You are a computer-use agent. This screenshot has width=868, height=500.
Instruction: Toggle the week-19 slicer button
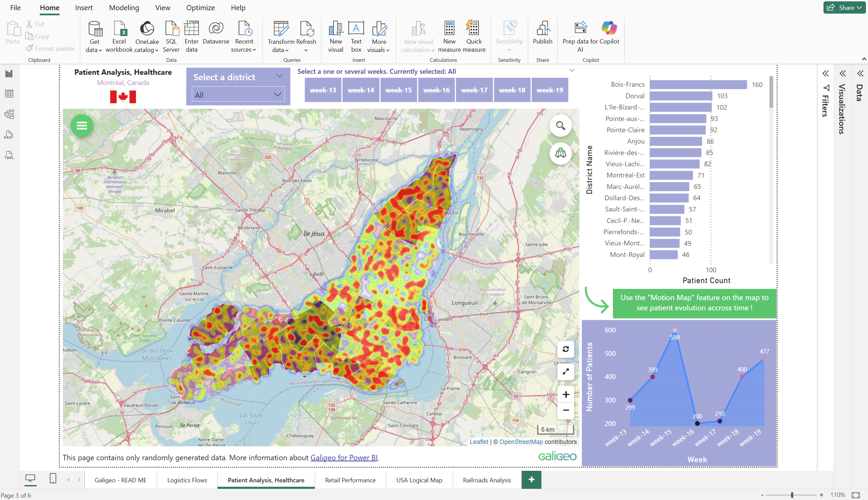coord(549,90)
